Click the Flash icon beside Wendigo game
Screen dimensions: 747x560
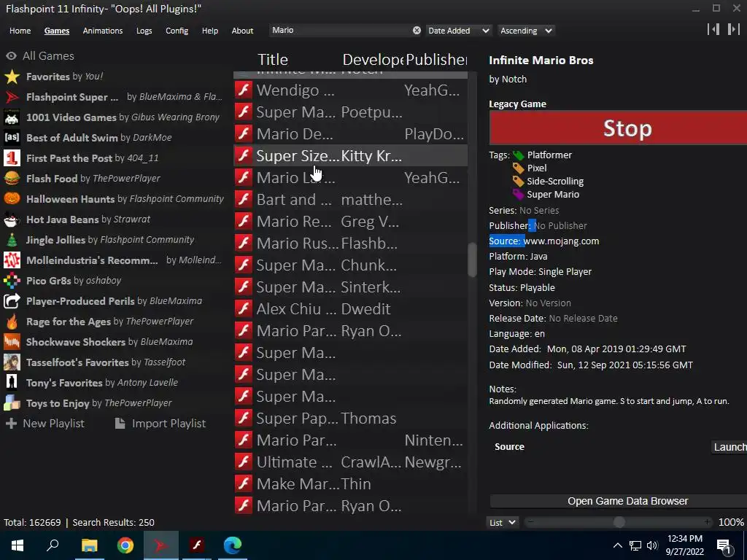(244, 90)
